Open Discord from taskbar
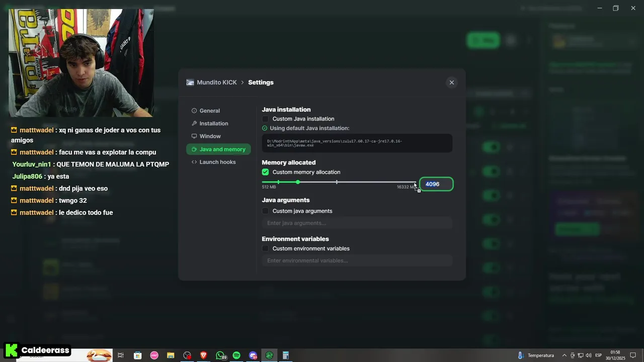 [253, 355]
